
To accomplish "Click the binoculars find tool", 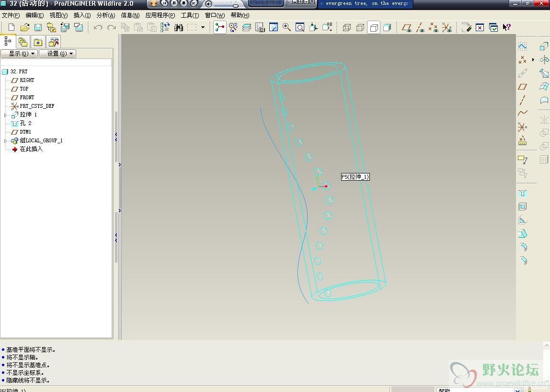I will 179,27.
